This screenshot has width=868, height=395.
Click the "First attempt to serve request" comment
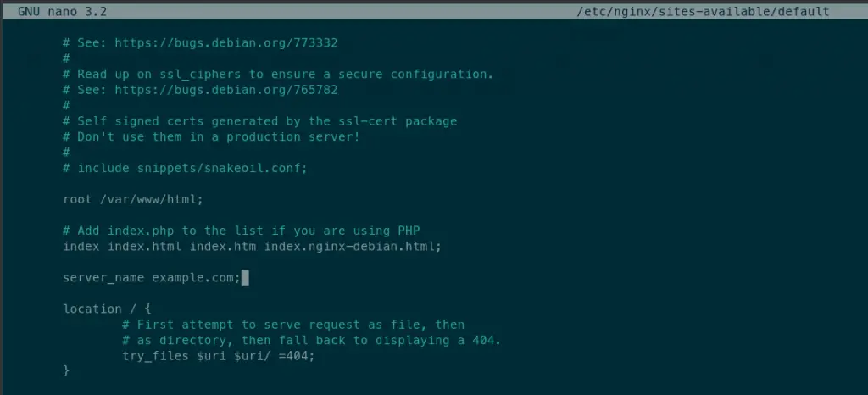pos(292,325)
